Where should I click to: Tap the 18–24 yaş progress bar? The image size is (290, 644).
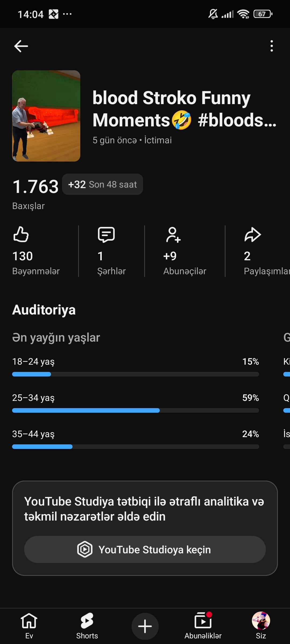click(x=136, y=374)
